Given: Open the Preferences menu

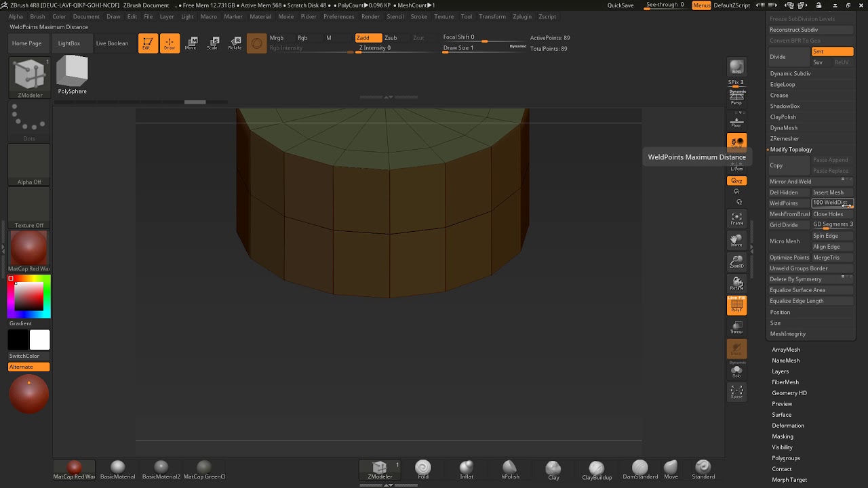Looking at the screenshot, I should point(338,16).
